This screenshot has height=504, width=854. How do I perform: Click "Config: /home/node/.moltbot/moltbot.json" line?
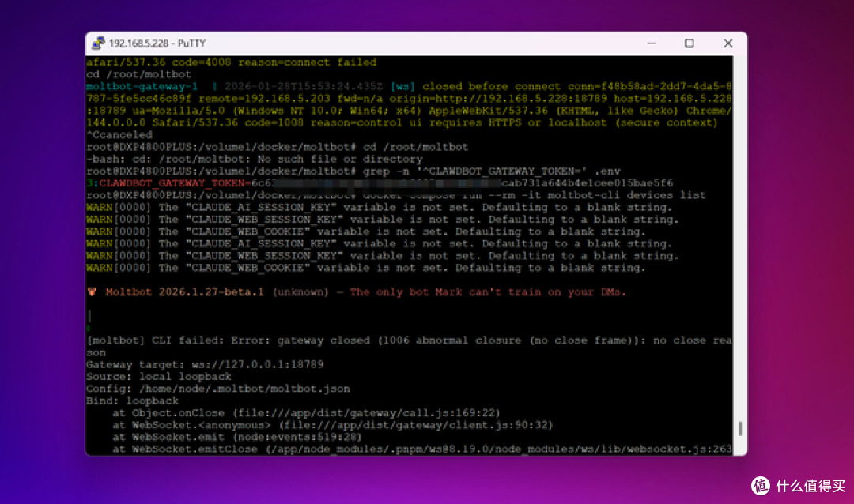218,389
